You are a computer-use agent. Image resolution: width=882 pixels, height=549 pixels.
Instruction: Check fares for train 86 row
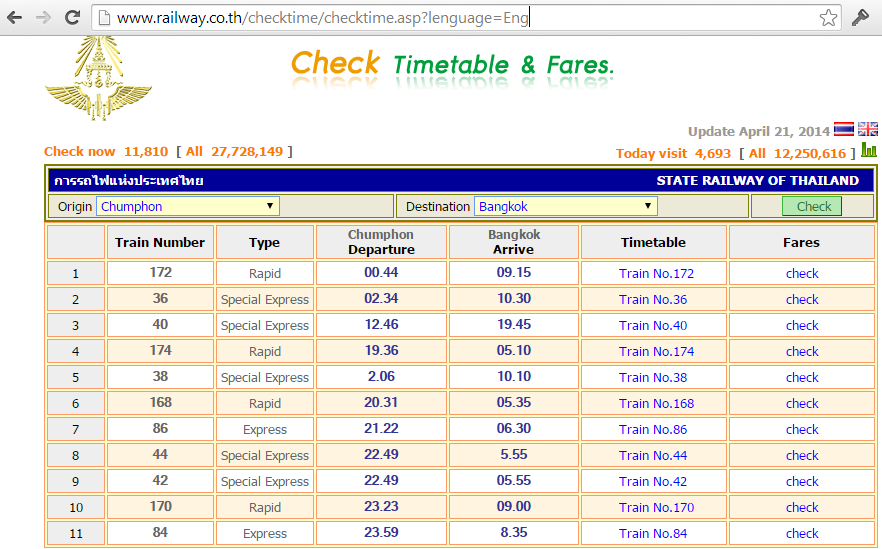tap(802, 430)
